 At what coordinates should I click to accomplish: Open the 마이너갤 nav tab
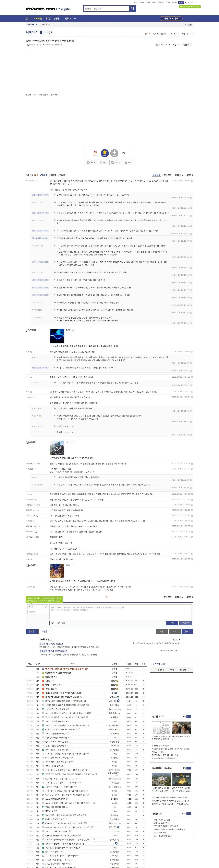(38, 19)
